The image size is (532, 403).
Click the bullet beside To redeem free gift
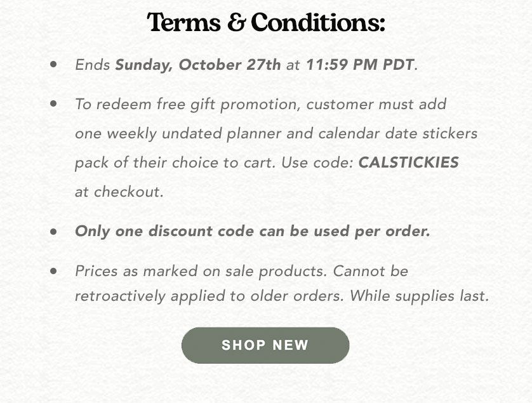[x=53, y=103]
